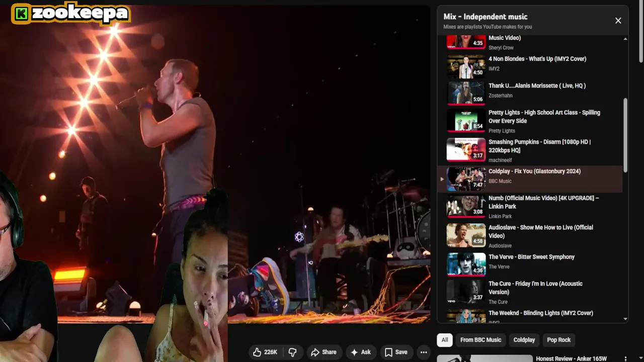
Task: Select the From BBC Music chip
Action: (480, 340)
